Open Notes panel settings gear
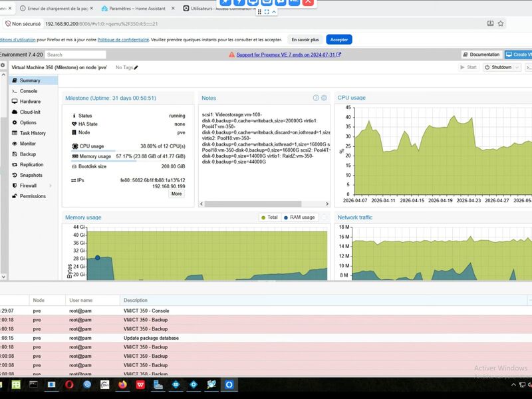This screenshot has width=532, height=399. tap(324, 98)
